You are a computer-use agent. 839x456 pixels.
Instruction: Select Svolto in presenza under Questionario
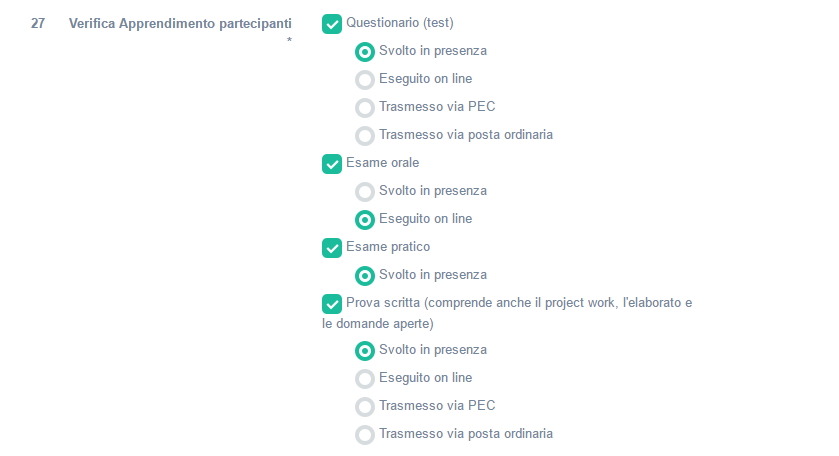pyautogui.click(x=365, y=52)
